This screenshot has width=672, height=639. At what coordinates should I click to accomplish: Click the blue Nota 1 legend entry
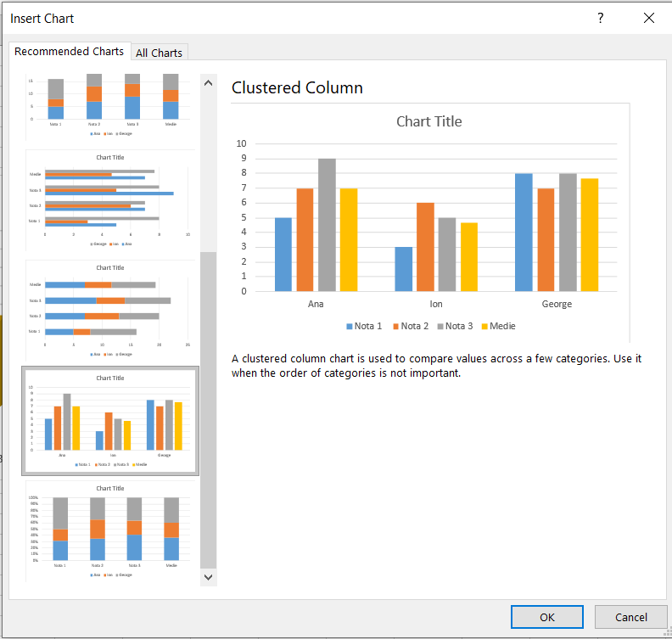[x=364, y=326]
